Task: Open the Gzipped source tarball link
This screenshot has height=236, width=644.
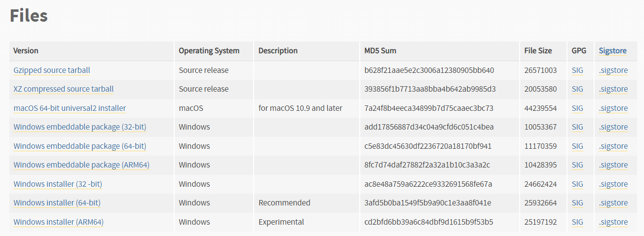Action: [52, 70]
